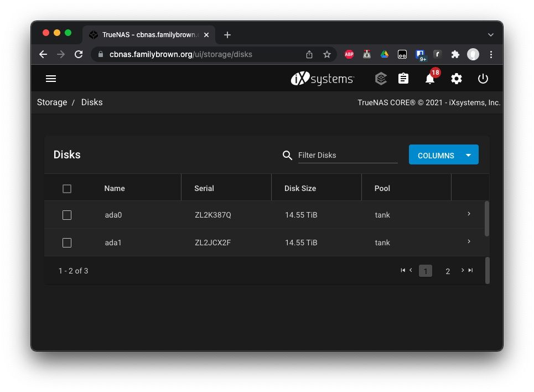Expand the ada1 row details
The height and width of the screenshot is (392, 534).
[469, 241]
